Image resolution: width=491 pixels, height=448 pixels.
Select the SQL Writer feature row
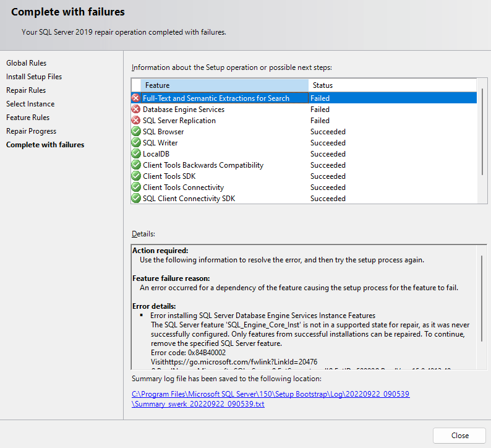304,142
